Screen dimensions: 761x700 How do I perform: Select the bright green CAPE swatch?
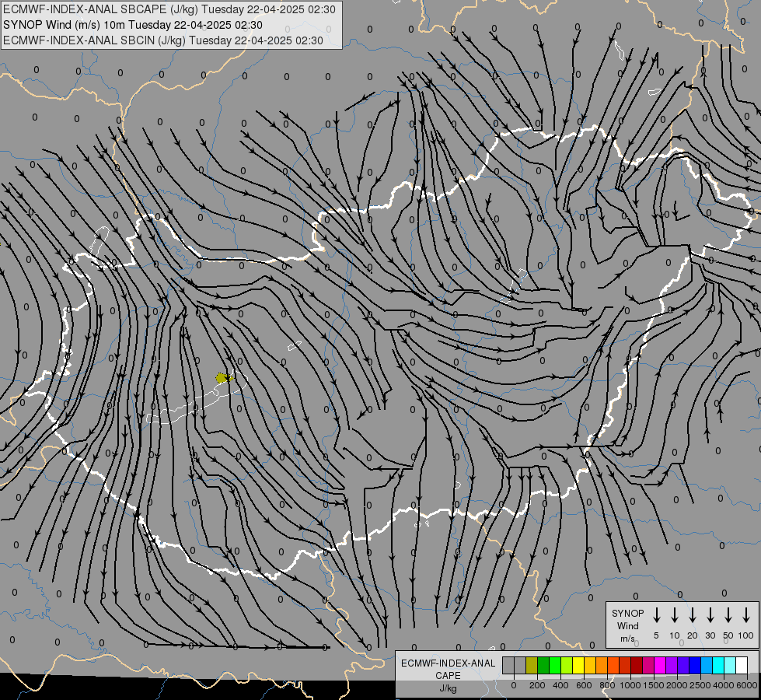pos(555,665)
